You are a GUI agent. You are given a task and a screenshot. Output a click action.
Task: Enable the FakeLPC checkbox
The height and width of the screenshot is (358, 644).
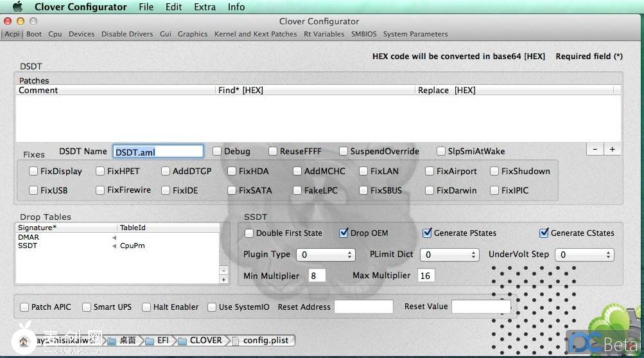coord(297,190)
